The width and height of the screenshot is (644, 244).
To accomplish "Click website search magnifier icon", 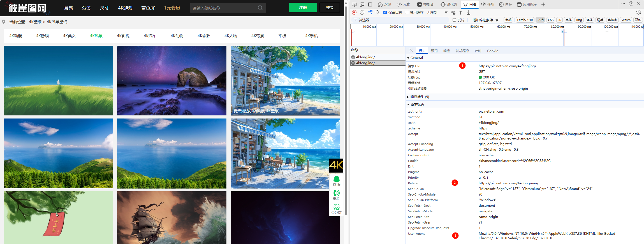I will [x=260, y=8].
